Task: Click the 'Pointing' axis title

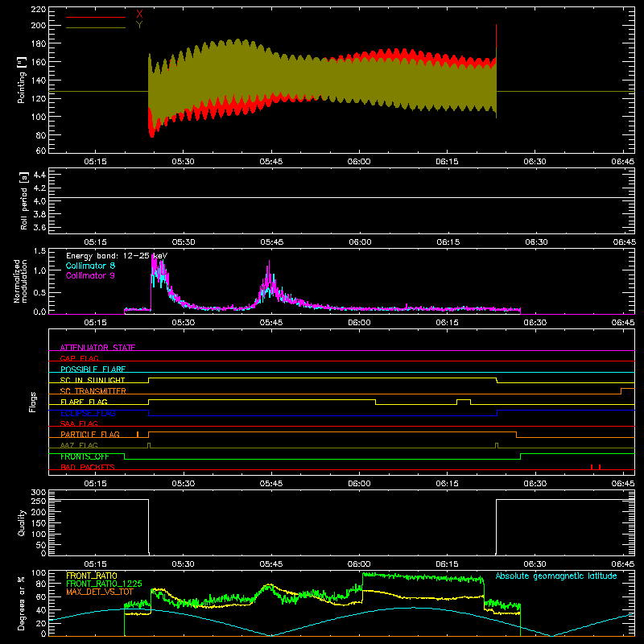Action: (22, 80)
